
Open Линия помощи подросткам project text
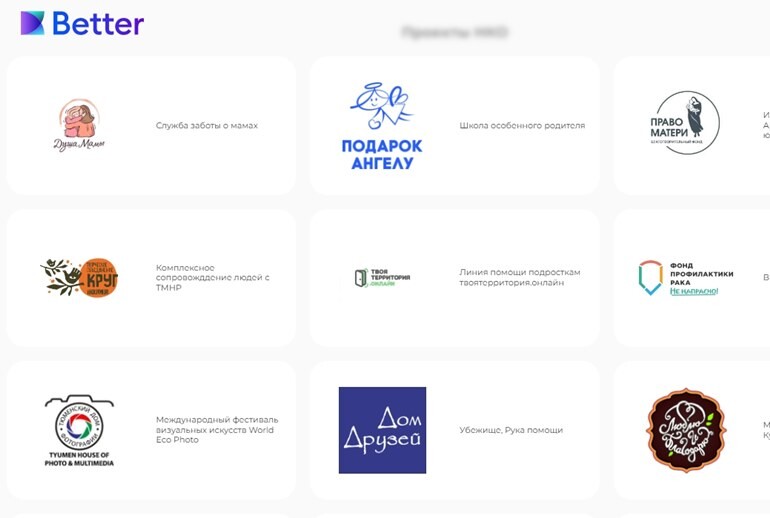pyautogui.click(x=520, y=277)
